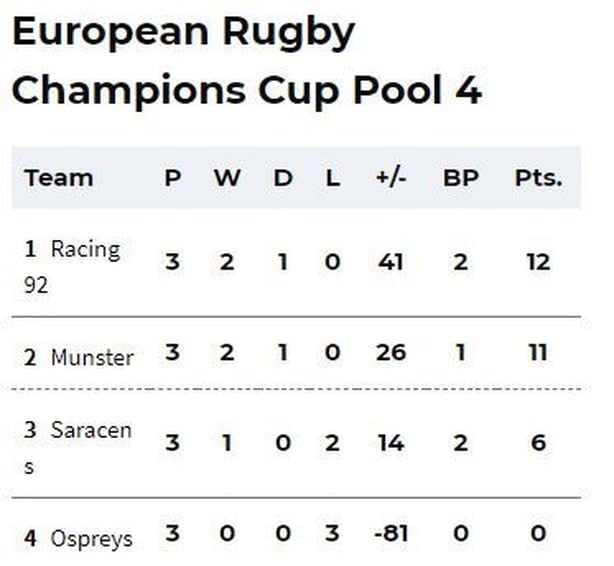Viewport: 614px width, 566px height.
Task: Click Munster's 26 point difference
Action: (391, 352)
